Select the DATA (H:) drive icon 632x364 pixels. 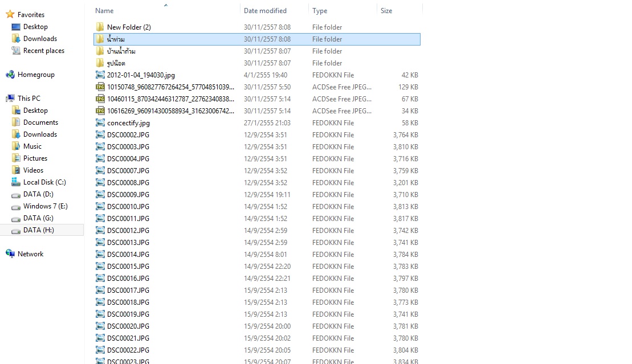(16, 231)
